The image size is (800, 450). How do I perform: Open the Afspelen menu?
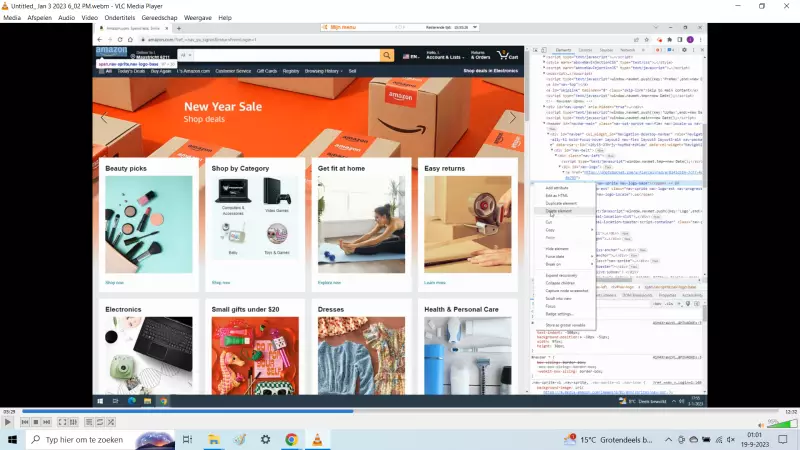[39, 17]
